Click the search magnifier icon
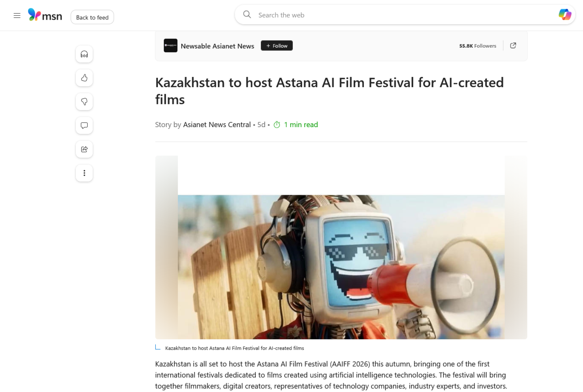Viewport: 583px width, 392px height. tap(247, 15)
